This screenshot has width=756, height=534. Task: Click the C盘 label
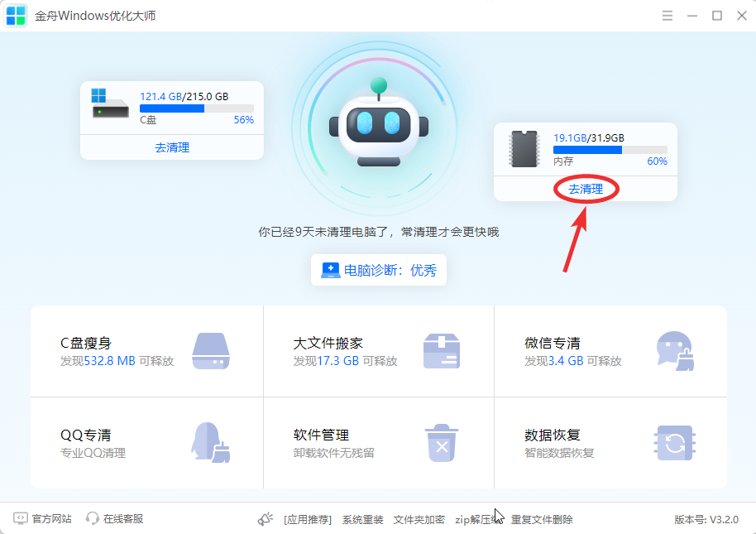click(148, 119)
